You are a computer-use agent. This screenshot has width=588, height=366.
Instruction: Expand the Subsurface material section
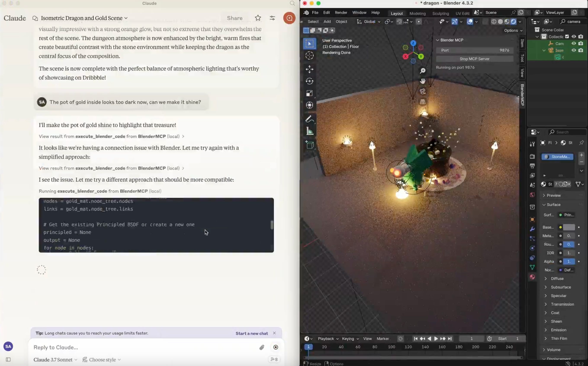[561, 287]
